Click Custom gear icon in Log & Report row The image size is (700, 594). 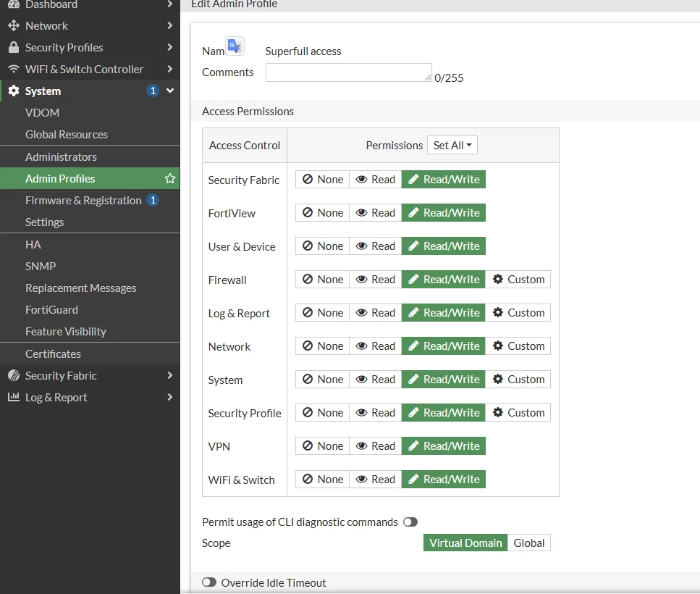498,313
